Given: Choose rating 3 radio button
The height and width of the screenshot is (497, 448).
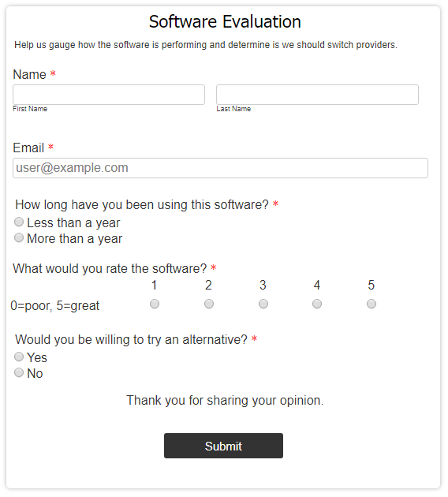Looking at the screenshot, I should click(x=263, y=304).
